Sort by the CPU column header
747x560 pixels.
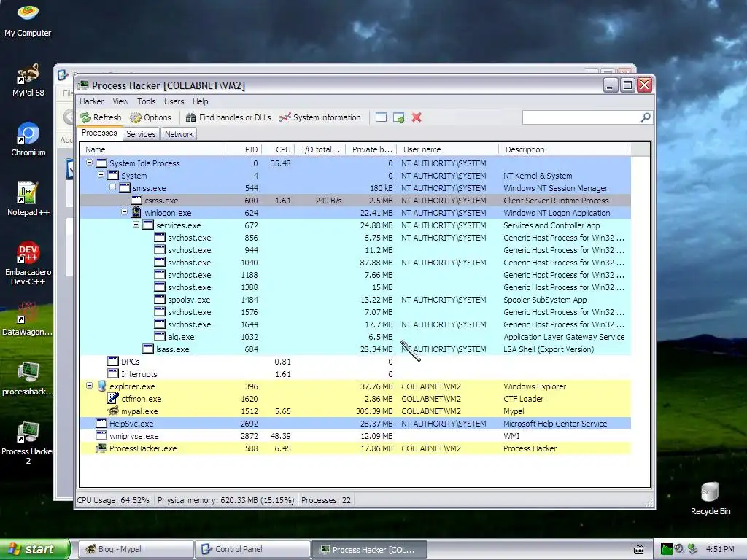[x=278, y=149]
